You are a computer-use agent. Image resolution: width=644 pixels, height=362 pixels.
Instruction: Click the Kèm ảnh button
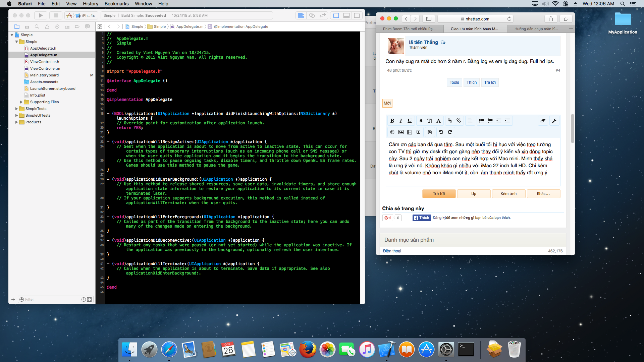click(508, 194)
